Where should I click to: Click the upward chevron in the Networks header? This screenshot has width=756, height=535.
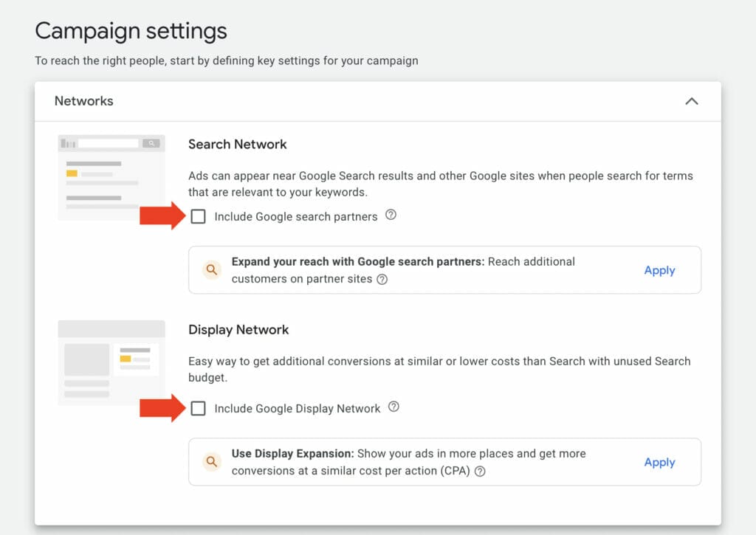click(692, 101)
